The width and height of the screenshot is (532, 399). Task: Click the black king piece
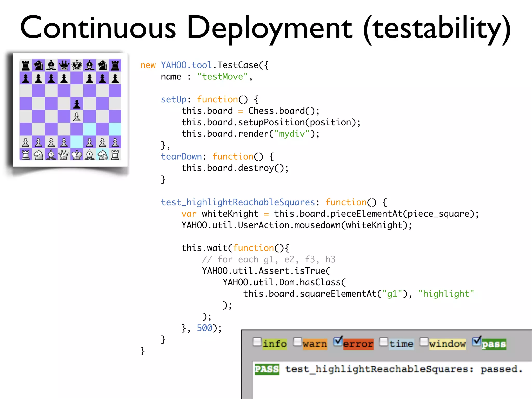tap(77, 65)
